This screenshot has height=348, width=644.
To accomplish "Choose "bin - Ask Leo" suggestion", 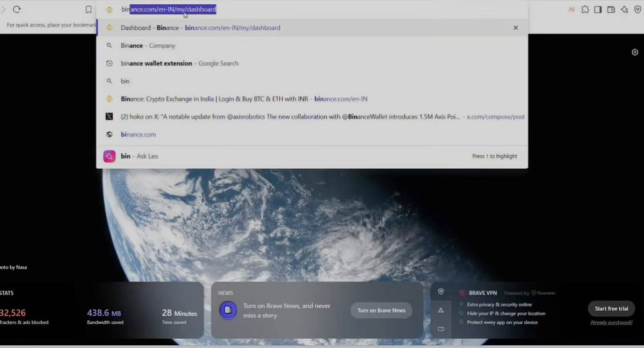I will [312, 157].
